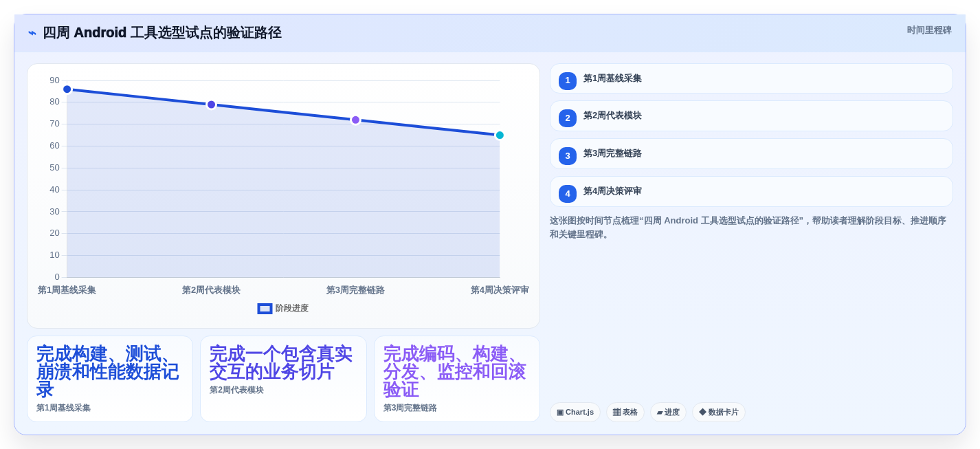Open the card 完成构建、测试、崩溃和性能数据记录
This screenshot has width=980, height=449.
pyautogui.click(x=110, y=379)
